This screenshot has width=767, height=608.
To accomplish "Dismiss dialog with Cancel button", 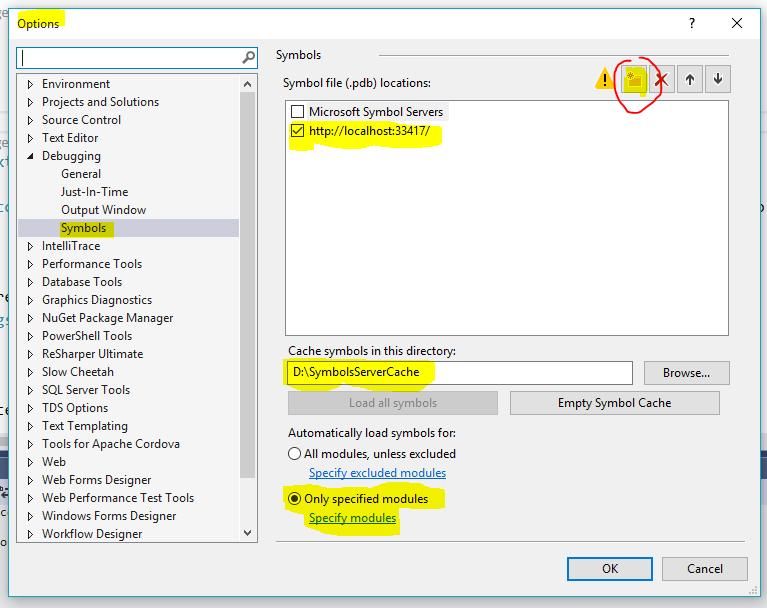I will pyautogui.click(x=704, y=569).
